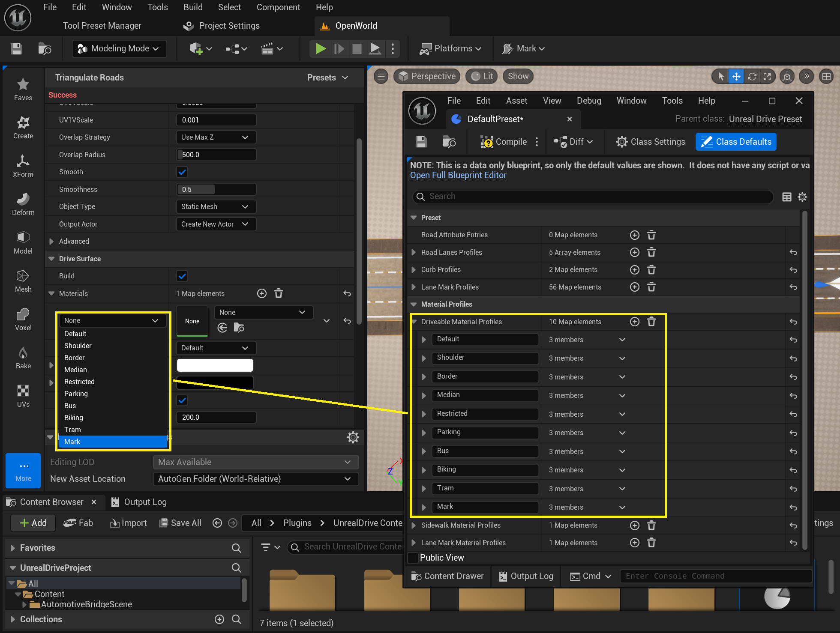The image size is (840, 633).
Task: Select Mark in the material profile list
Action: pyautogui.click(x=113, y=442)
